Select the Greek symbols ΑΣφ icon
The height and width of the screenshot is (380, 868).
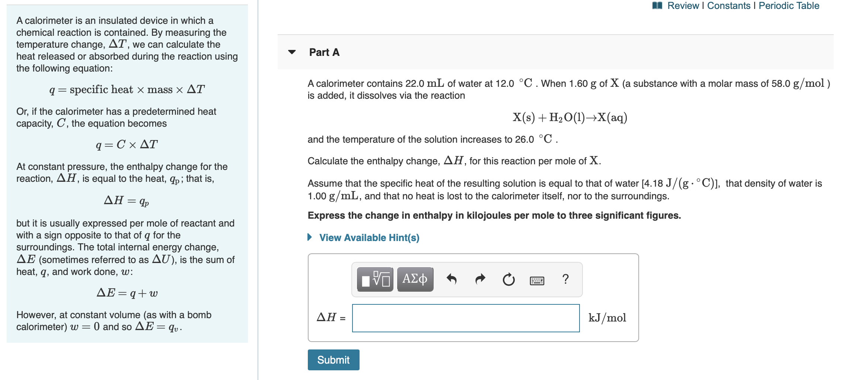pyautogui.click(x=414, y=279)
